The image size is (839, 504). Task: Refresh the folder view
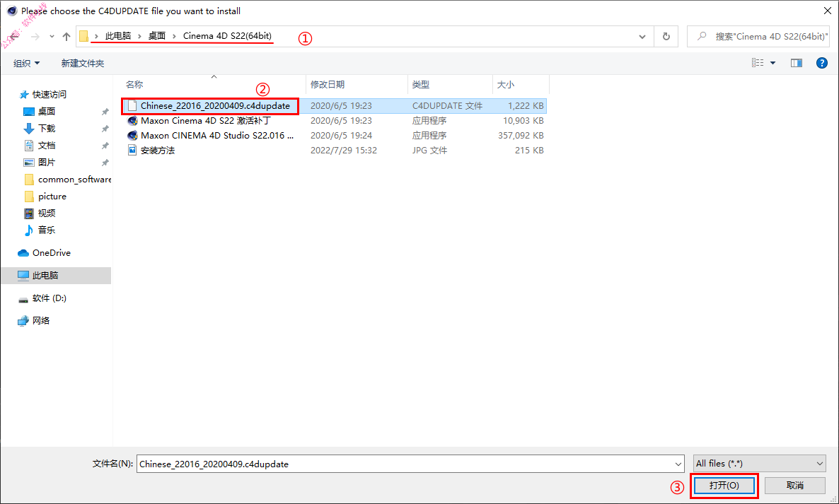[666, 36]
